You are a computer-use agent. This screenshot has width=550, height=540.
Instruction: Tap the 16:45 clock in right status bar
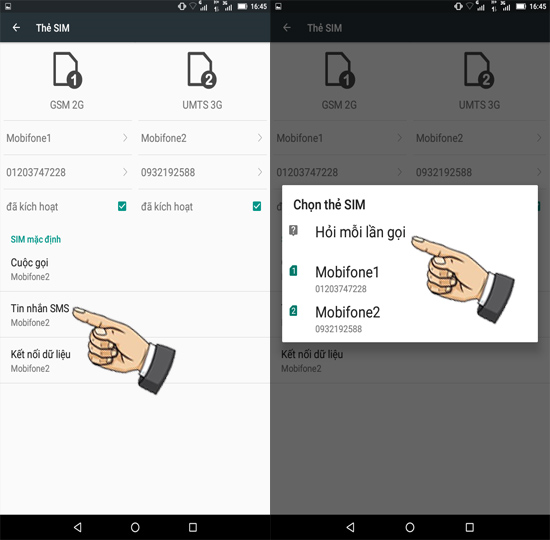(538, 6)
